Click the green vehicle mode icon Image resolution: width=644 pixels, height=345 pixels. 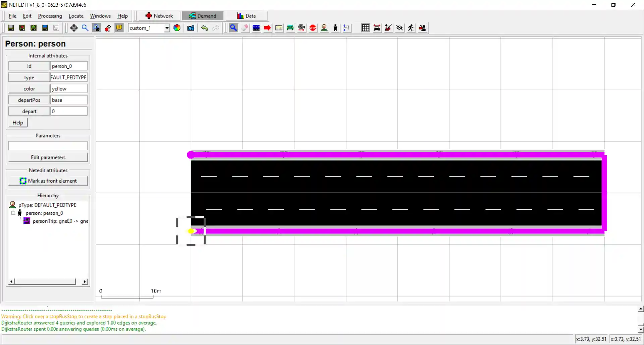(x=290, y=28)
